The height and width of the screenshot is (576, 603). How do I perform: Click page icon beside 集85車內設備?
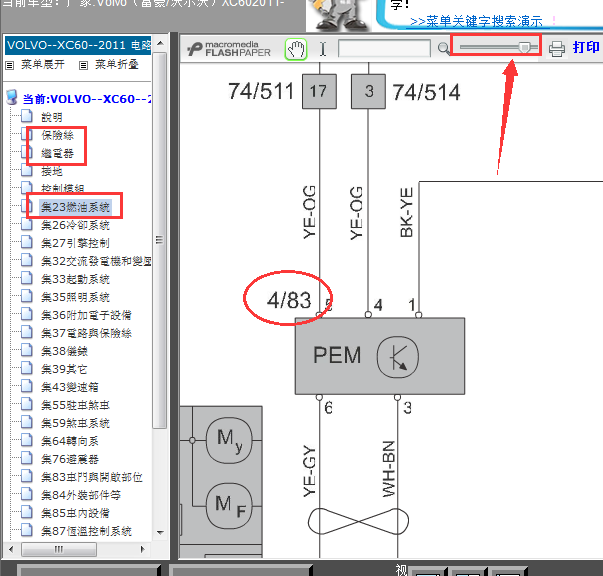pos(27,512)
